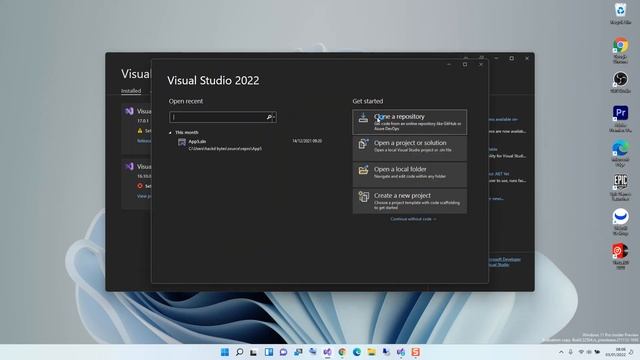The image size is (640, 360).
Task: Click the clone repository download icon
Action: point(363,118)
